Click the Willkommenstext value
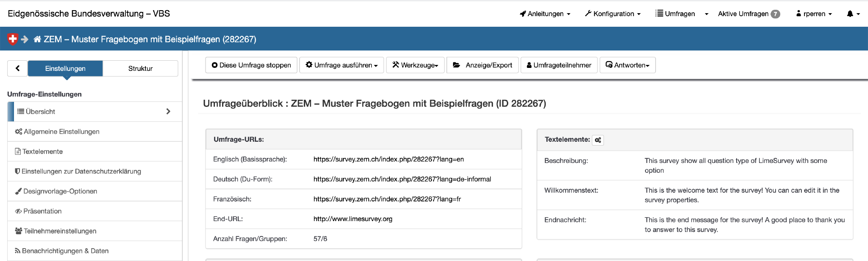Screen dimensions: 868x261 click(742, 195)
